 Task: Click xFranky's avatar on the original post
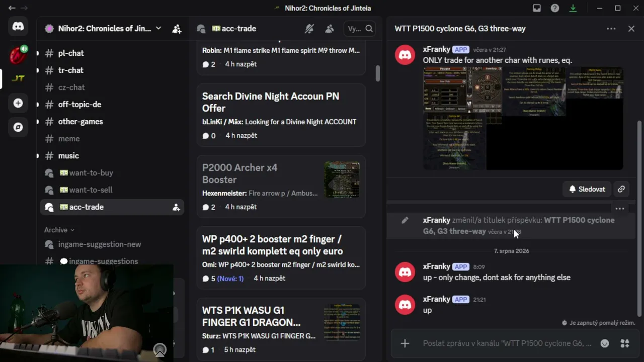[x=405, y=55]
